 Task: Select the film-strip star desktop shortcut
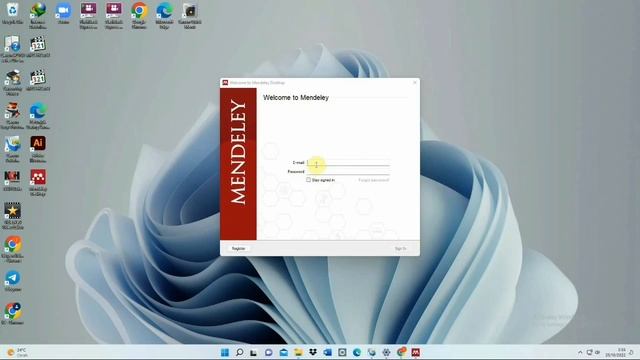coord(12,216)
